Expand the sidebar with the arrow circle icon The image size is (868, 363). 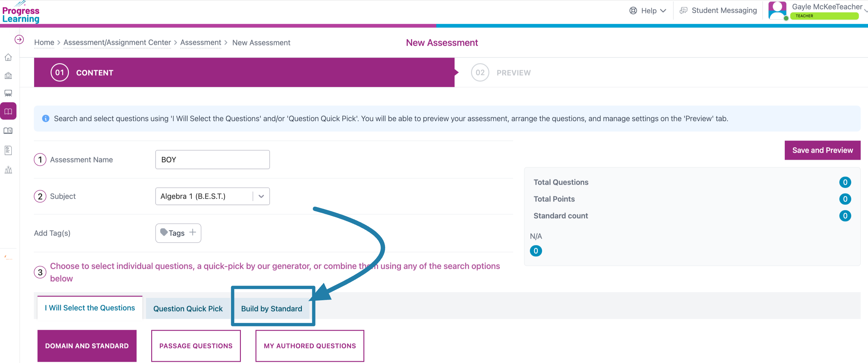pos(19,39)
